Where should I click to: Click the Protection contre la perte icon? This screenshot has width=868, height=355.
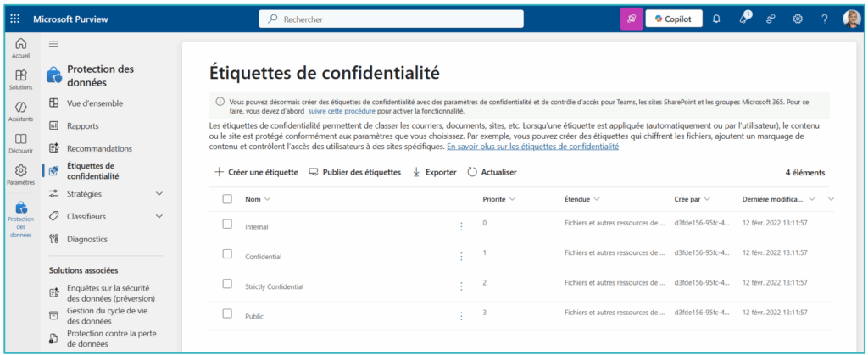pyautogui.click(x=53, y=338)
